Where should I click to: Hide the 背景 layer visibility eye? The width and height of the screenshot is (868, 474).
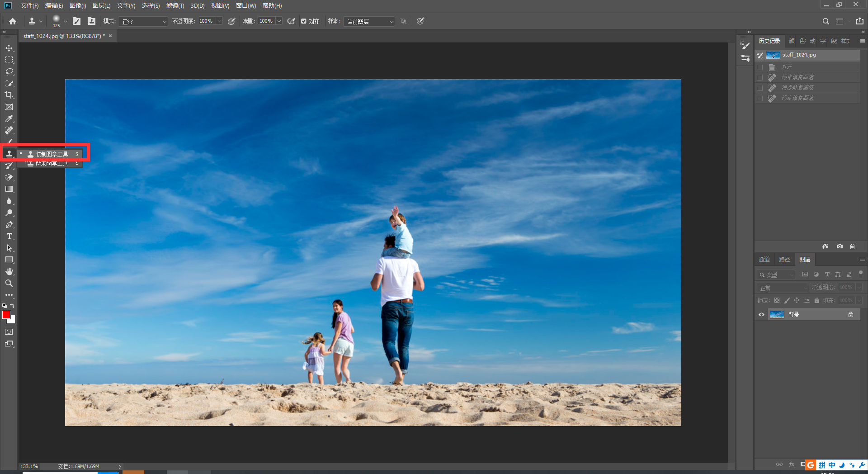[761, 314]
